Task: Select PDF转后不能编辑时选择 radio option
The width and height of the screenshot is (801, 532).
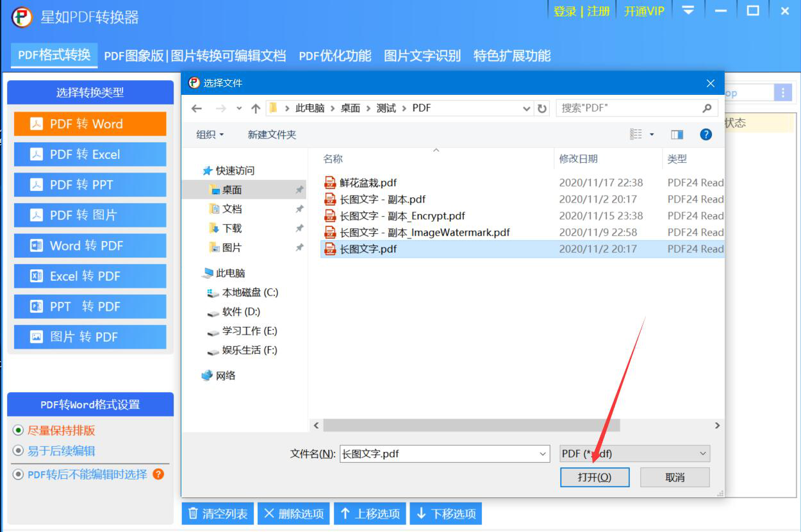Action: pos(18,474)
